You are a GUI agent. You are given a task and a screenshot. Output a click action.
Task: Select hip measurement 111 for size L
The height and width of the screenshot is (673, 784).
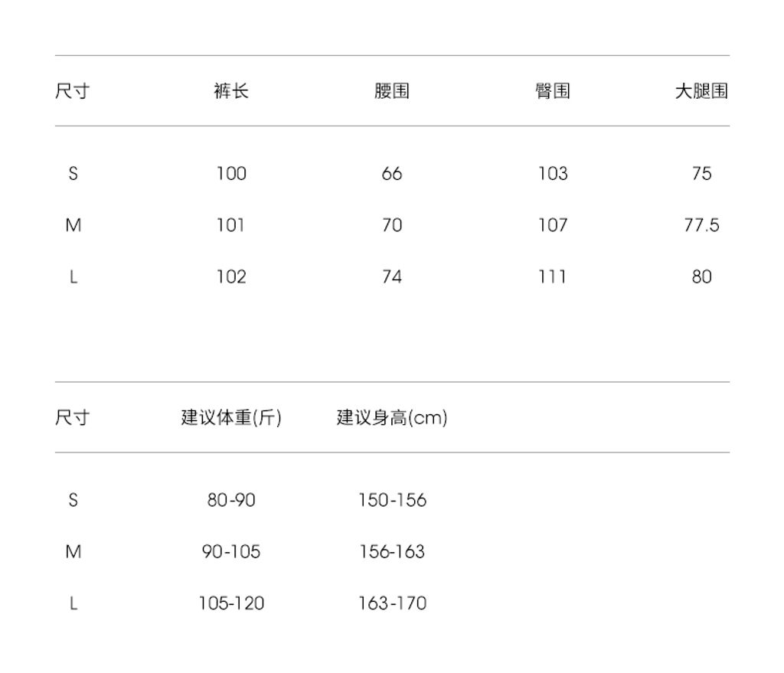(552, 277)
